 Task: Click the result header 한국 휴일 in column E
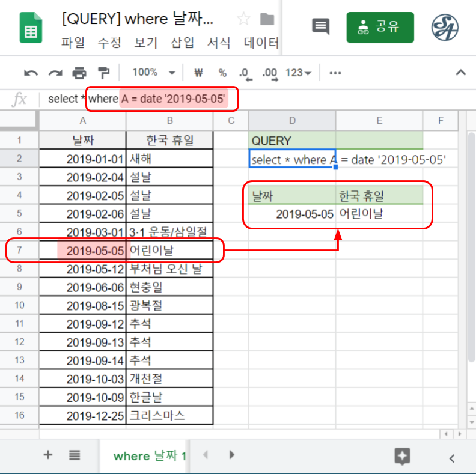(379, 195)
